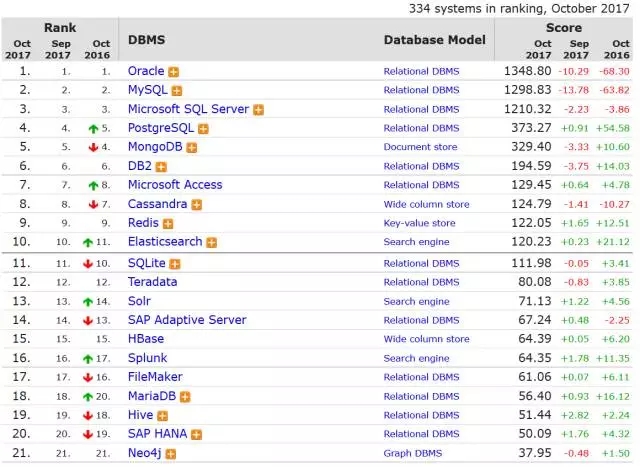
Task: Select the score value 120.23
Action: pos(531,242)
